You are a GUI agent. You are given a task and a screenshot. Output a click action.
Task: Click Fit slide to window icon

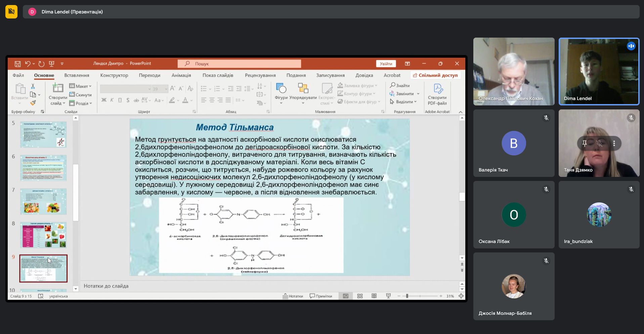461,296
